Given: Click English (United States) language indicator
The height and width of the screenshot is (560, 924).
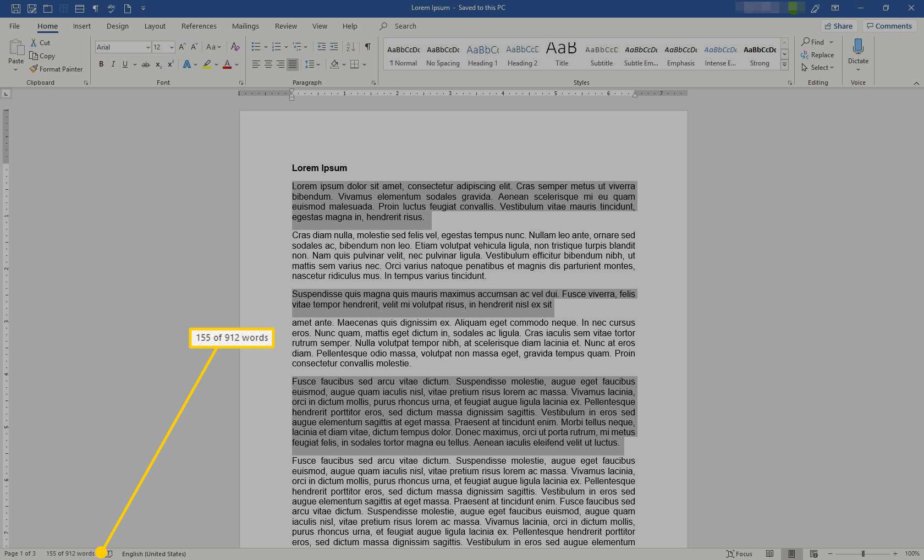Looking at the screenshot, I should point(154,554).
